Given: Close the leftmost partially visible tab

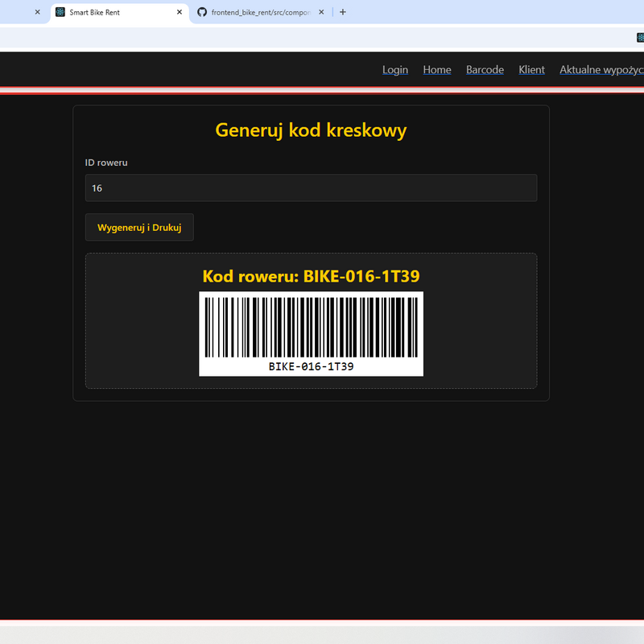Looking at the screenshot, I should pos(37,12).
